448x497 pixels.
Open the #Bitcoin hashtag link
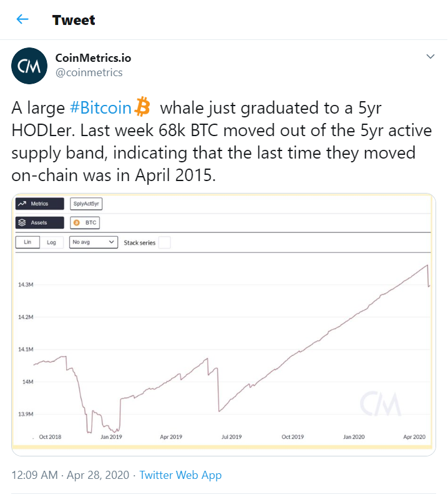click(100, 108)
